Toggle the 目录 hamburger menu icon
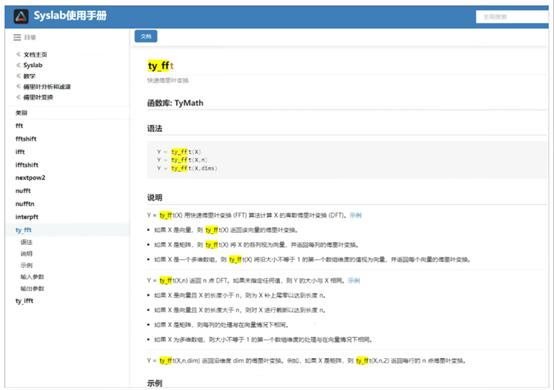 (17, 37)
